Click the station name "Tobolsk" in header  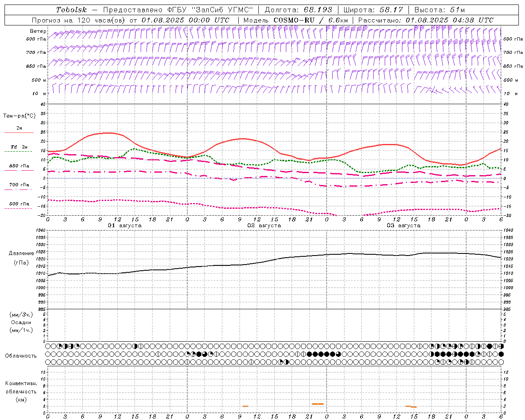click(x=72, y=10)
